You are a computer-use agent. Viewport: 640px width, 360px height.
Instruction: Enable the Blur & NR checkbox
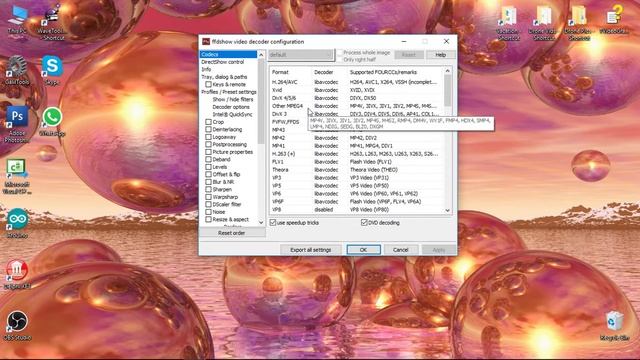point(208,182)
